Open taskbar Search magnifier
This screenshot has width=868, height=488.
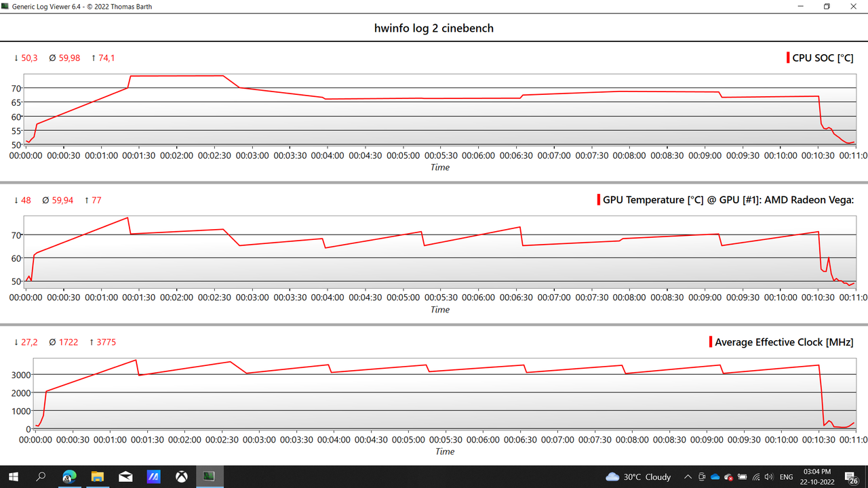(41, 476)
